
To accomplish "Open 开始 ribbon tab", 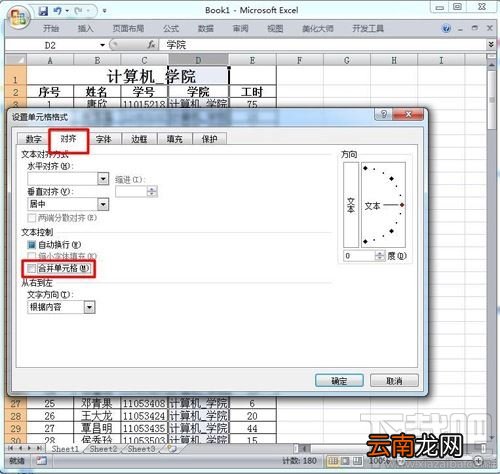I will click(x=51, y=29).
